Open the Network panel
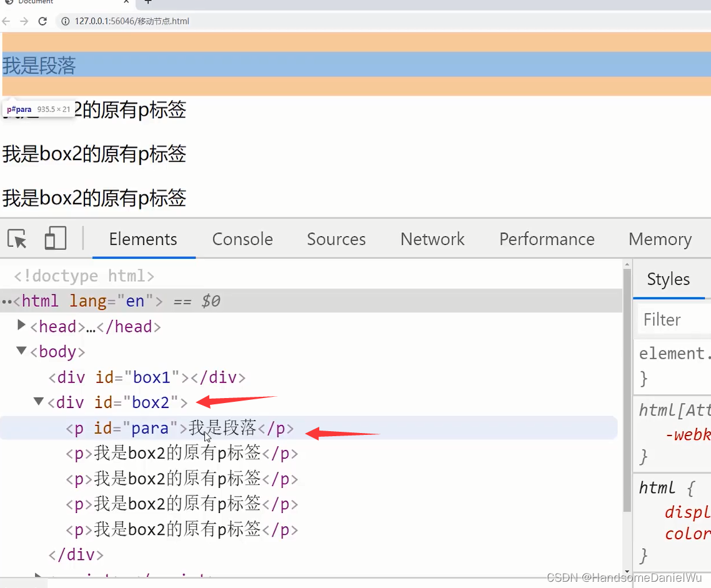This screenshot has width=711, height=588. tap(432, 239)
